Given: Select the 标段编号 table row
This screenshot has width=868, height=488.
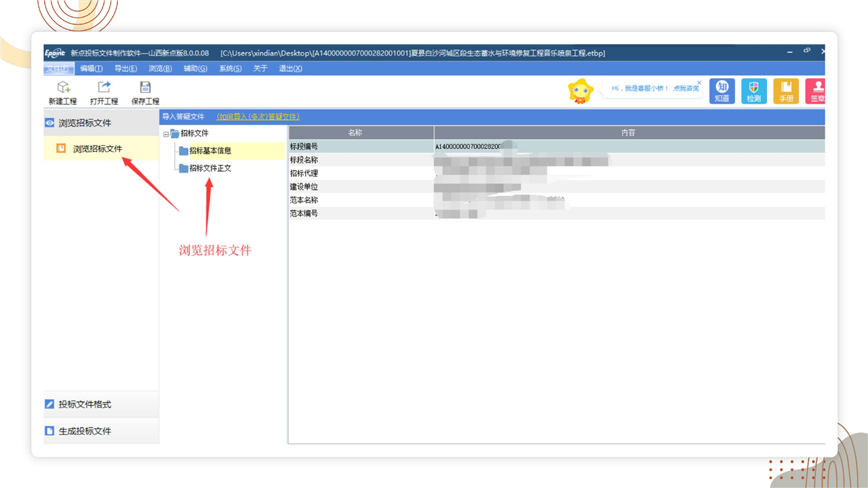Looking at the screenshot, I should (x=361, y=146).
